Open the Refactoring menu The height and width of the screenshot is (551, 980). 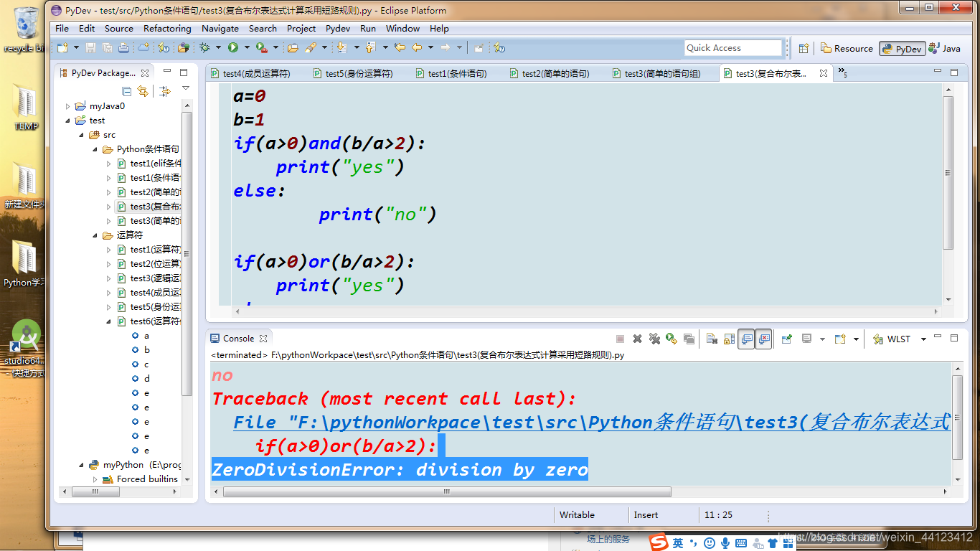[167, 28]
